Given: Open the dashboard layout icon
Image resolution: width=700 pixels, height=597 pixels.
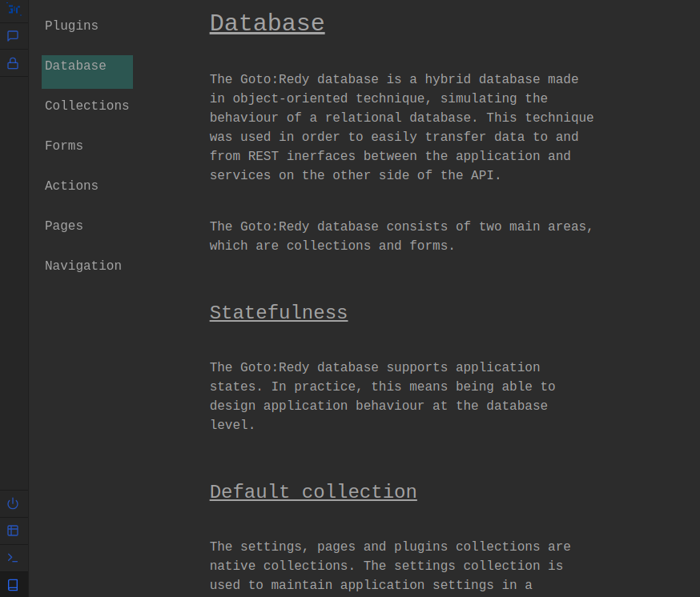Looking at the screenshot, I should [x=13, y=531].
